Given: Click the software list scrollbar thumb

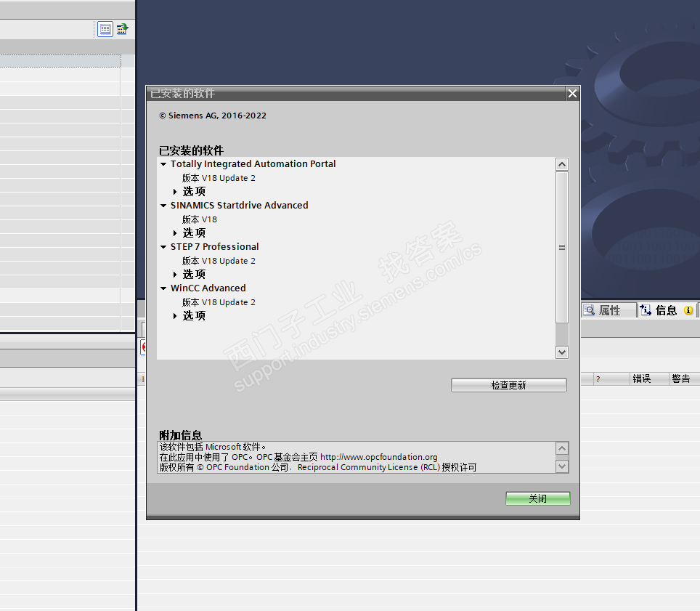Looking at the screenshot, I should click(x=562, y=248).
